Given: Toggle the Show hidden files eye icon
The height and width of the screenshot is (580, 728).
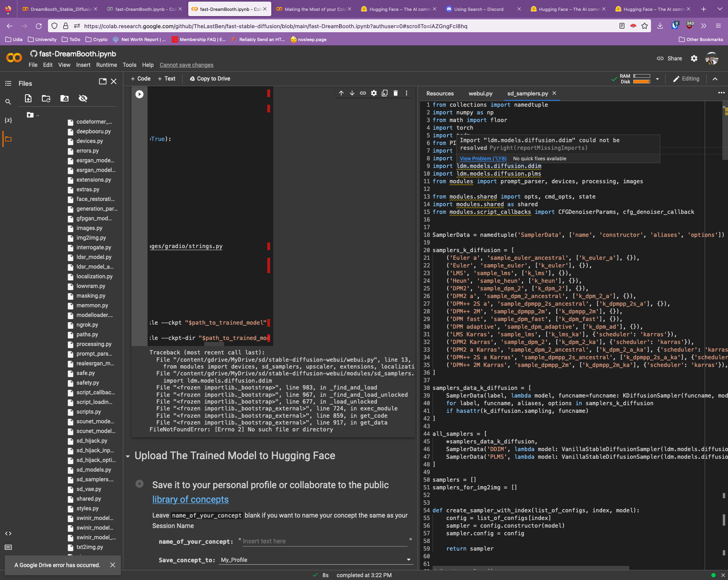Looking at the screenshot, I should coord(83,98).
